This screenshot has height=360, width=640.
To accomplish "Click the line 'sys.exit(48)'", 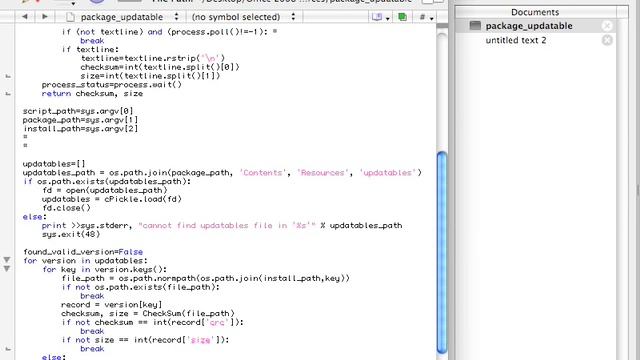I will pyautogui.click(x=71, y=234).
